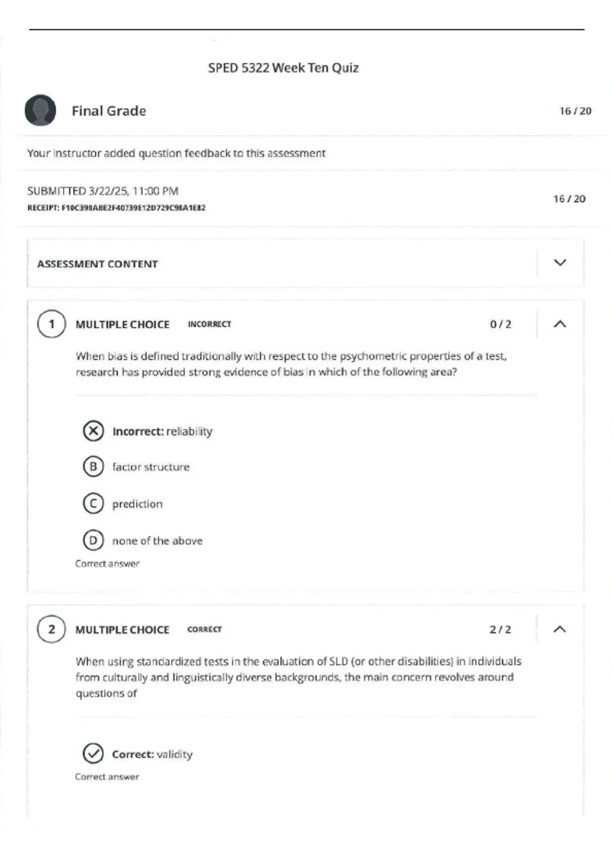Click the checkmark icon beside validity
Screen dimensions: 613x868
pos(93,754)
